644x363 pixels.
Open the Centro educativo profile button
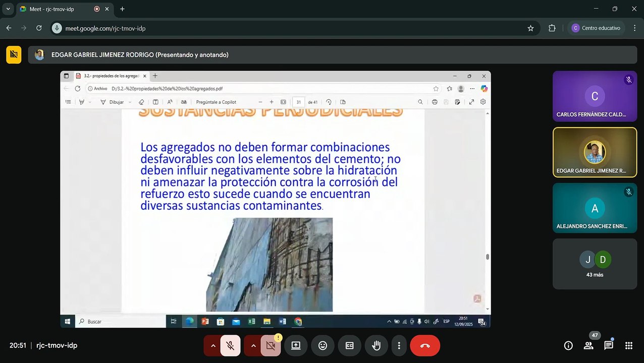click(x=596, y=28)
